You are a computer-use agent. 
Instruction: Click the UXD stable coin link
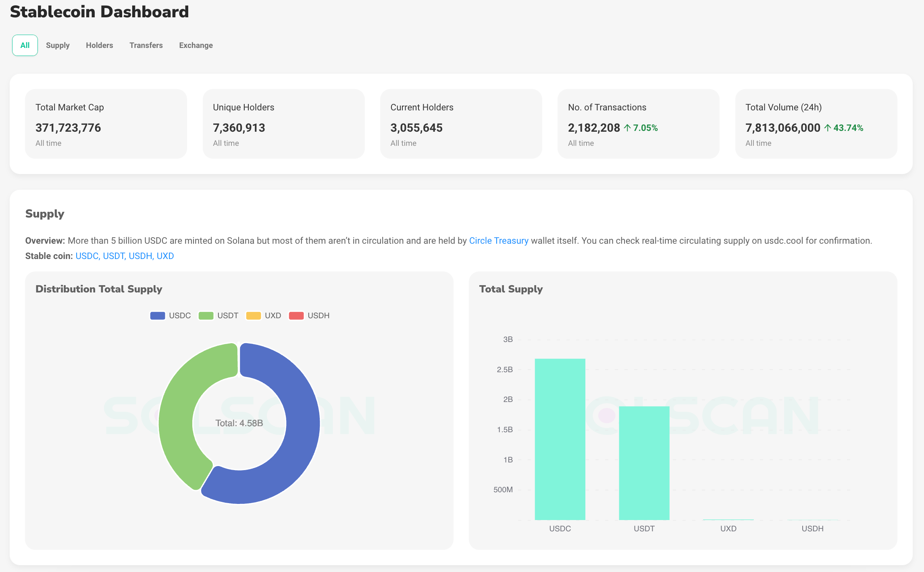click(165, 256)
